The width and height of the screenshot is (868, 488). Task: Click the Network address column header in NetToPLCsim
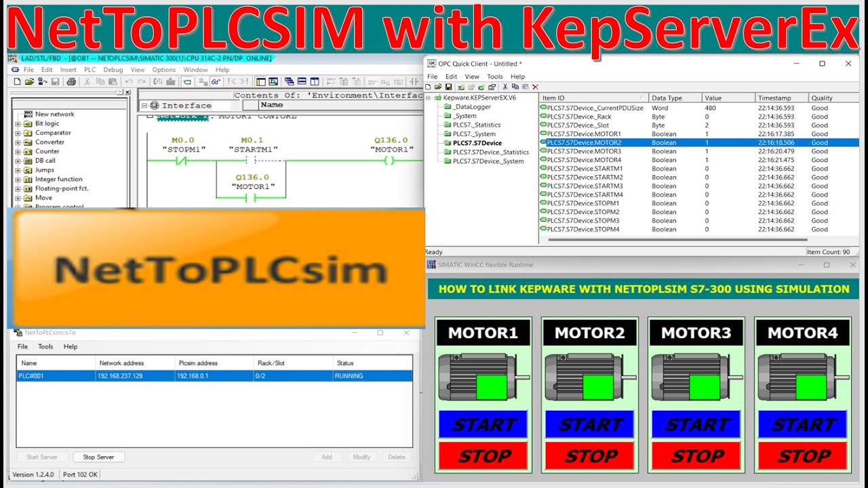tap(134, 363)
